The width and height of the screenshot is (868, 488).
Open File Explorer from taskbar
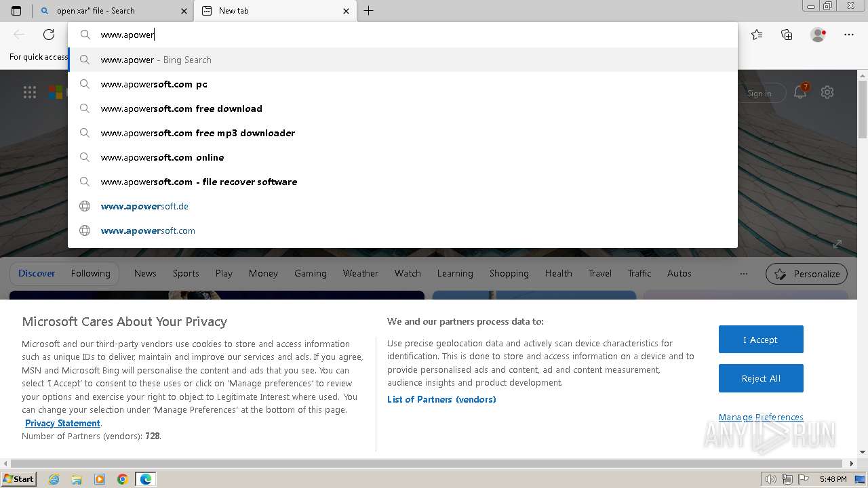77,479
